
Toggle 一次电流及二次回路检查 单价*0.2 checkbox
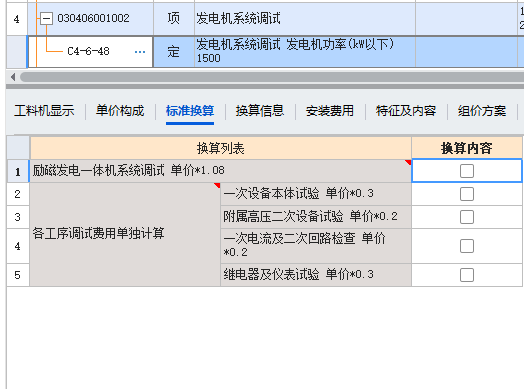pos(467,246)
